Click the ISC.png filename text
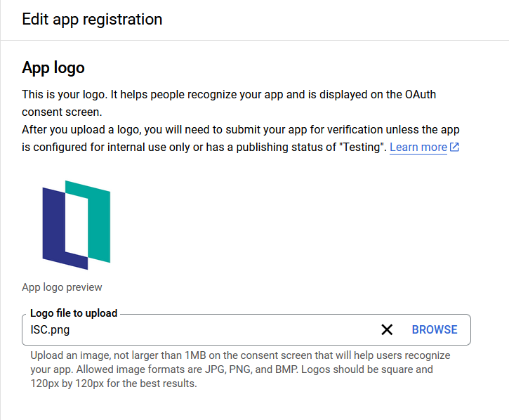This screenshot has width=509, height=420. [50, 329]
